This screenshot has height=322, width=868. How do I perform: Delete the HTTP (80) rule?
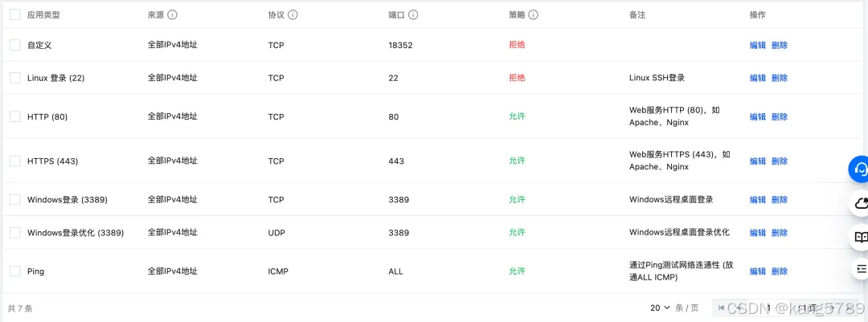(780, 116)
